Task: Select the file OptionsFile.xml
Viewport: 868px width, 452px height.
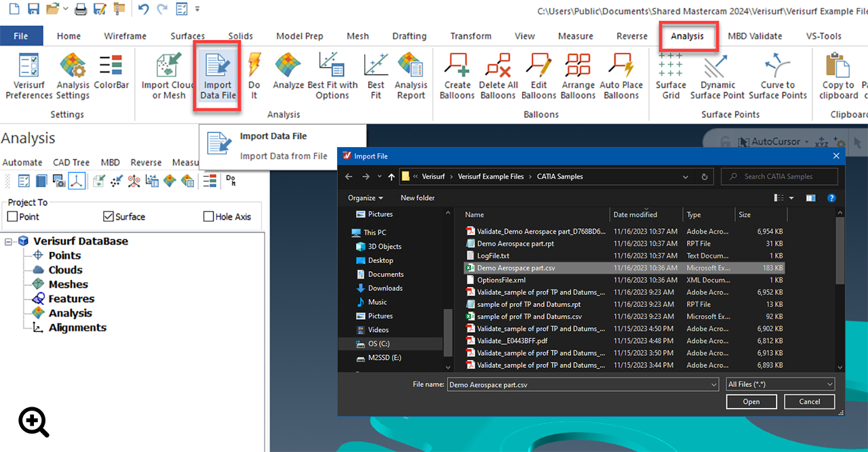Action: pyautogui.click(x=501, y=281)
